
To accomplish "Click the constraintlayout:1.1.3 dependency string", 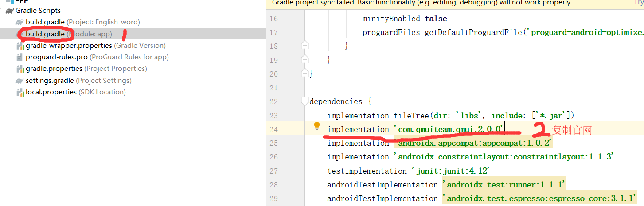I will coord(504,157).
